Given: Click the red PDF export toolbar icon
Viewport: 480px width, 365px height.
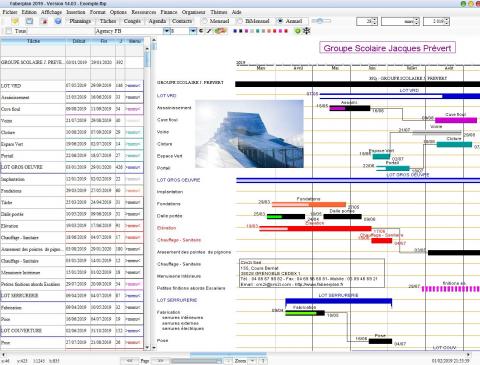Looking at the screenshot, I should [44, 21].
